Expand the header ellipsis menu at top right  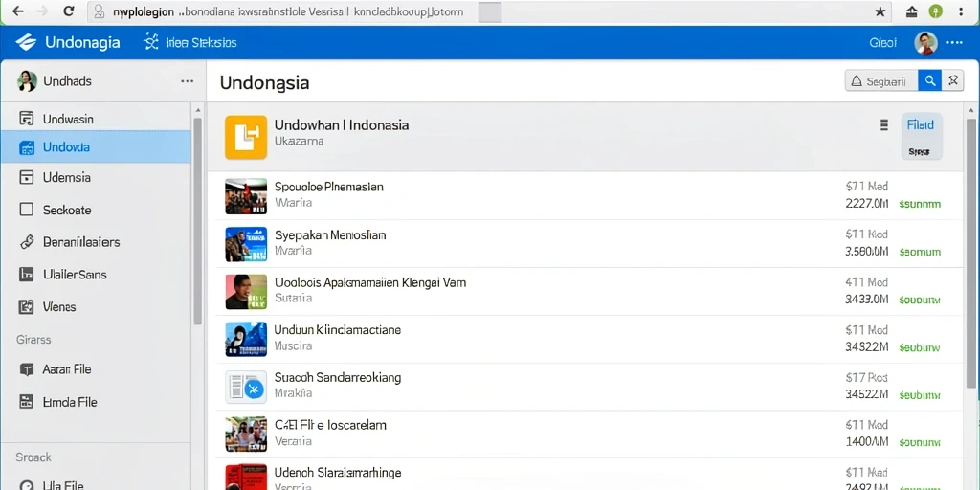tap(954, 43)
